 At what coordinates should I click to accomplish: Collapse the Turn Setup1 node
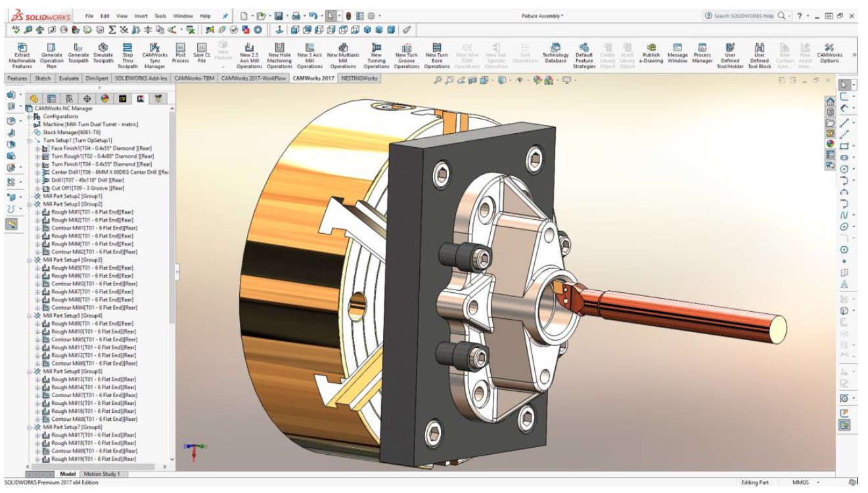click(30, 140)
